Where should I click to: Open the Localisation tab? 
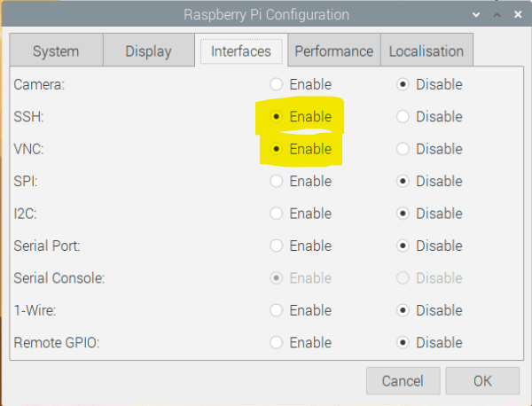click(426, 51)
